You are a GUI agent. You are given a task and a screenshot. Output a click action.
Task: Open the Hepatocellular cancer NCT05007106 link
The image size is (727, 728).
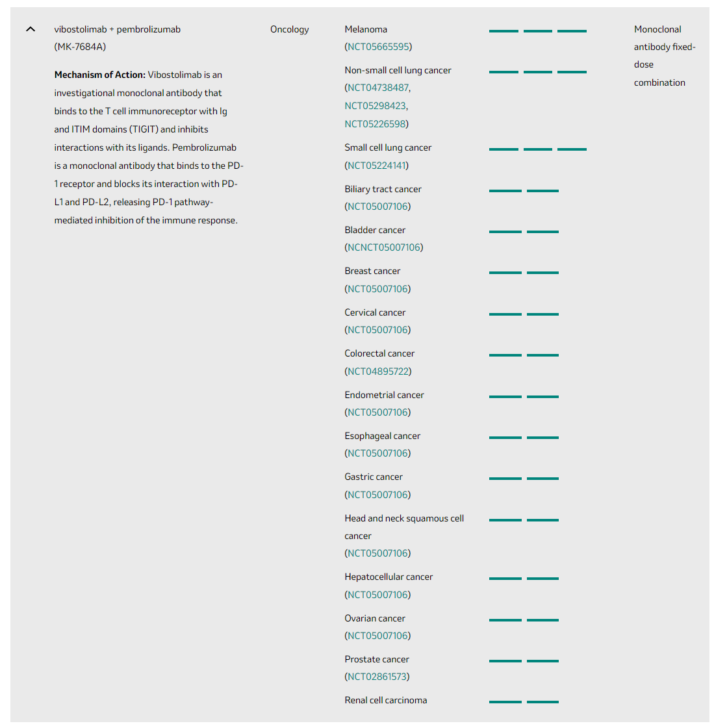tap(377, 595)
